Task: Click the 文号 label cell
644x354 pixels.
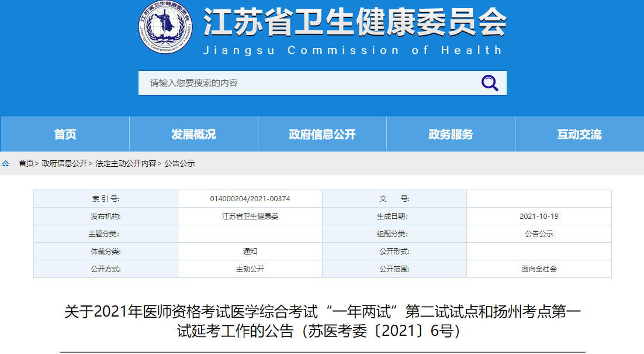Action: (394, 198)
